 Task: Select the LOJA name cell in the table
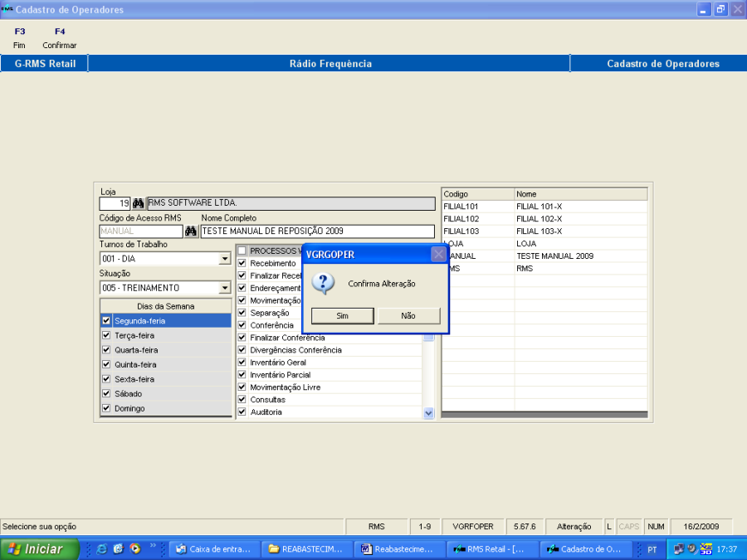581,243
